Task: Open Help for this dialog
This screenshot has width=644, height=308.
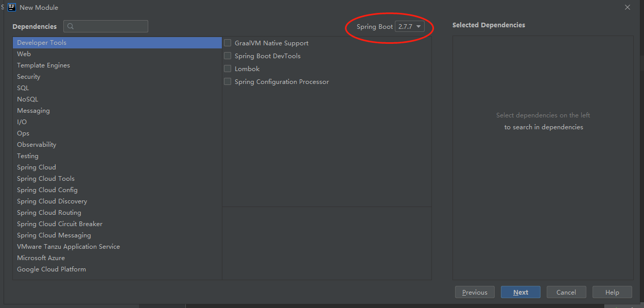Action: (612, 292)
